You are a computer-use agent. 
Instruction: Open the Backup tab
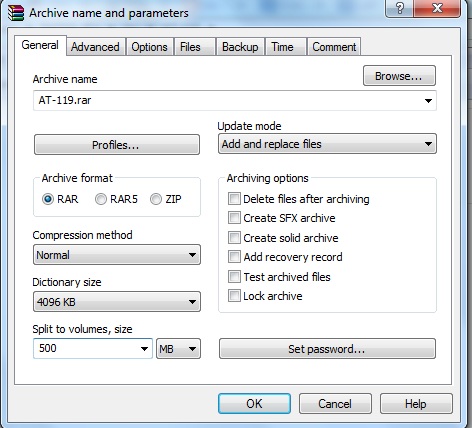click(240, 47)
